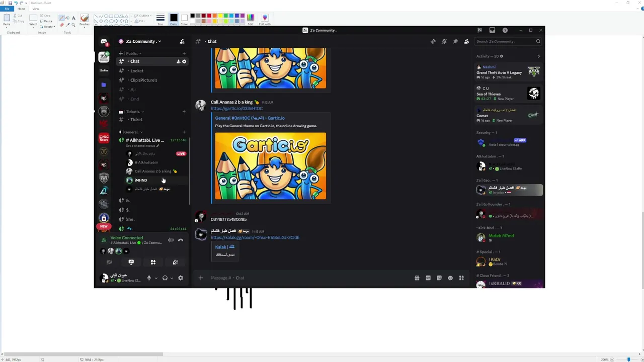
Task: Disconnect from voice with hang-up icon
Action: click(x=181, y=240)
